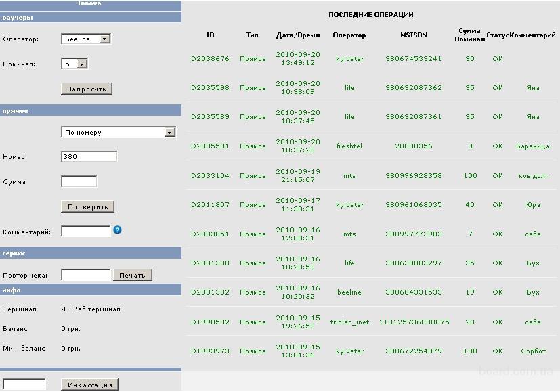560x392 pixels.
Task: Select the ваучеры section header
Action: (91, 18)
